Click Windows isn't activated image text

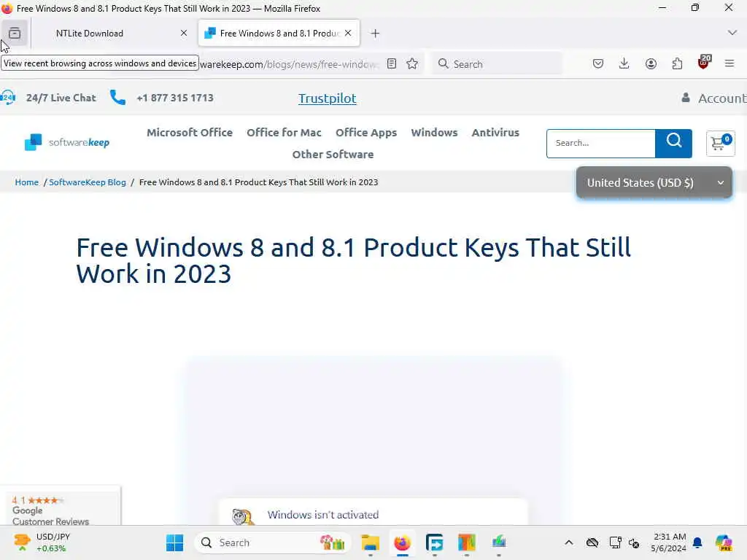pos(323,515)
